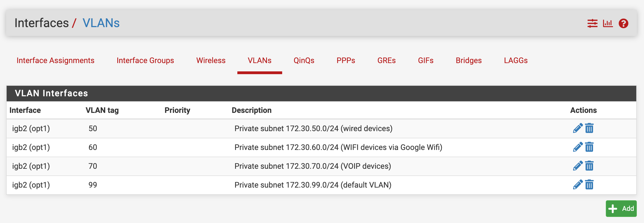Switch to Interface Assignments tab
Image resolution: width=644 pixels, height=223 pixels.
tap(55, 60)
